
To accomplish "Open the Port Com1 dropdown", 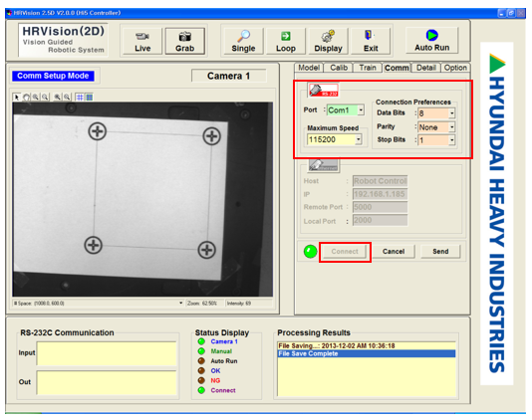I will (x=361, y=109).
